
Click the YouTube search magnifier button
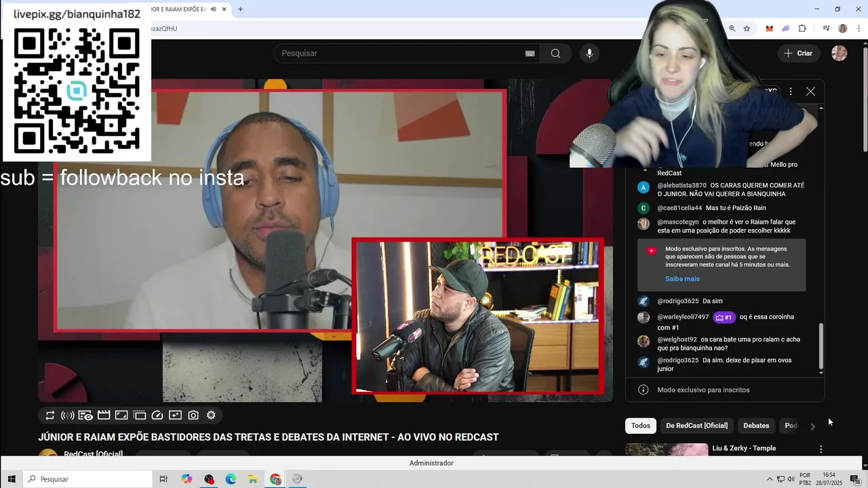(555, 54)
